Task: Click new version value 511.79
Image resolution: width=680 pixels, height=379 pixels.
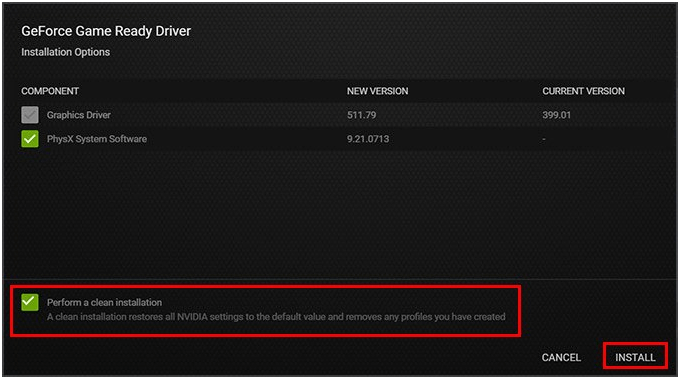Action: pos(361,115)
